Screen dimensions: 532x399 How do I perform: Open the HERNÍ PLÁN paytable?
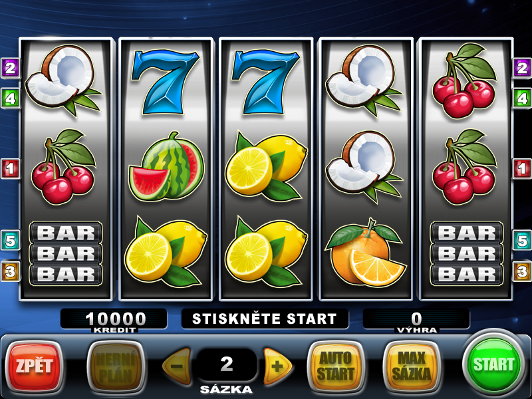coord(116,366)
